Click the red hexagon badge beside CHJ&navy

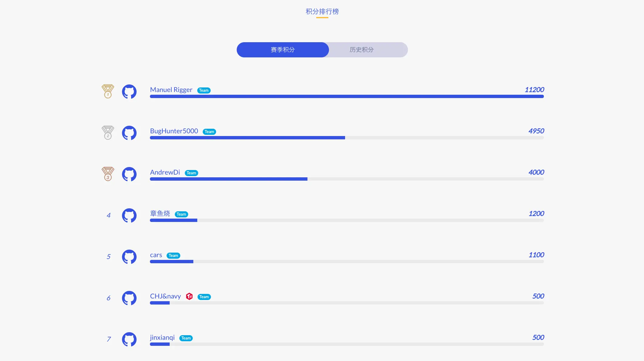(189, 296)
